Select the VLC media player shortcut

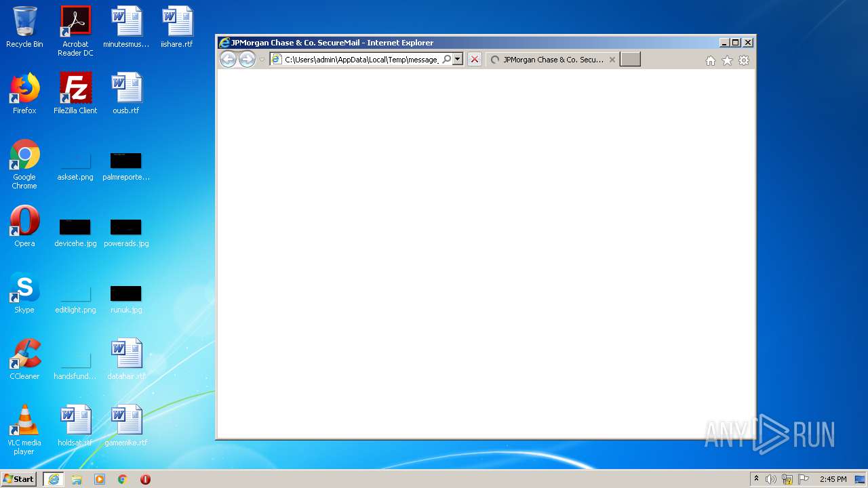pyautogui.click(x=24, y=430)
